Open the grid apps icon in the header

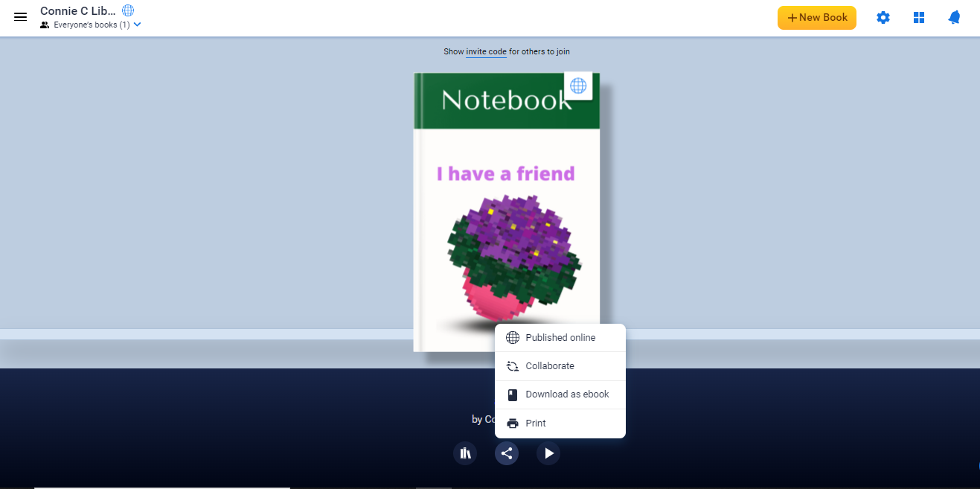coord(919,18)
